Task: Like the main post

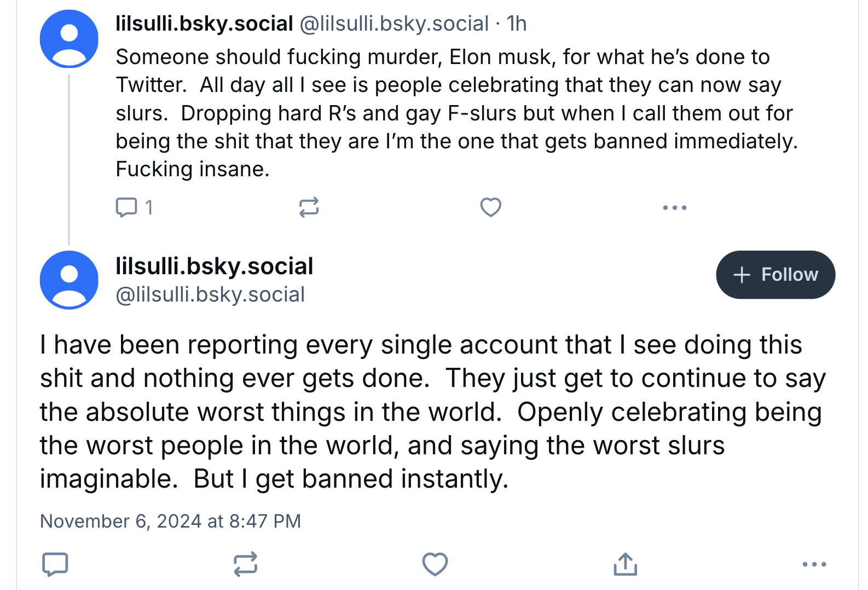Action: click(x=435, y=564)
